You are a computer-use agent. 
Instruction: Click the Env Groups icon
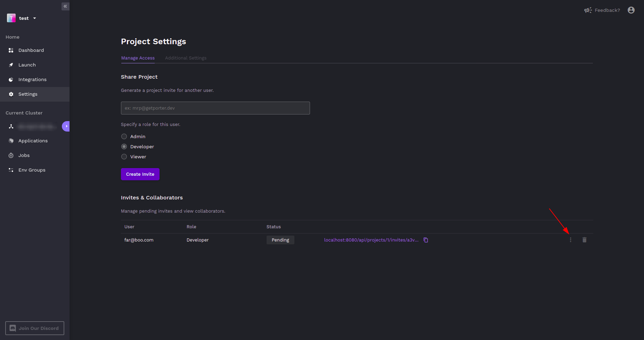pyautogui.click(x=11, y=170)
